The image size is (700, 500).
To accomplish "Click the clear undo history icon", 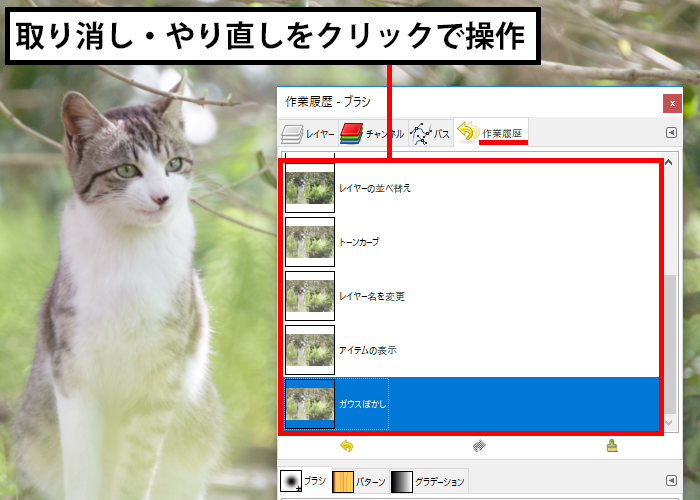I will [x=612, y=446].
